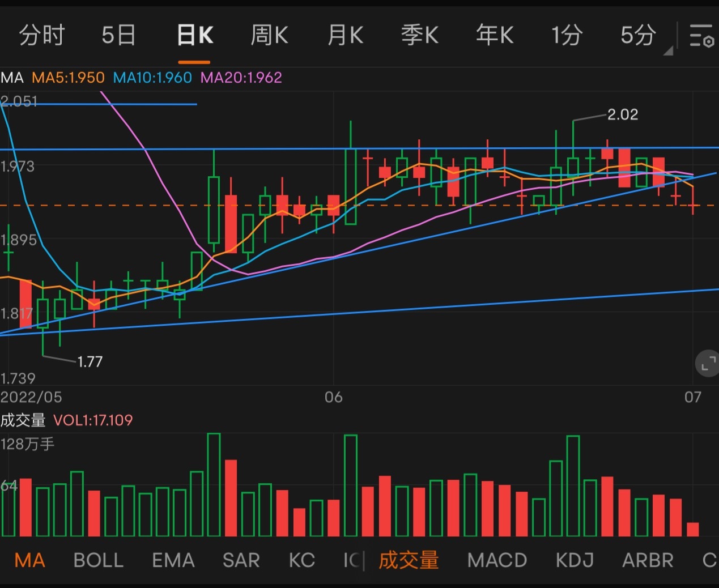The width and height of the screenshot is (719, 588).
Task: Tap the MA5:1.950 legend value
Action: pyautogui.click(x=68, y=78)
